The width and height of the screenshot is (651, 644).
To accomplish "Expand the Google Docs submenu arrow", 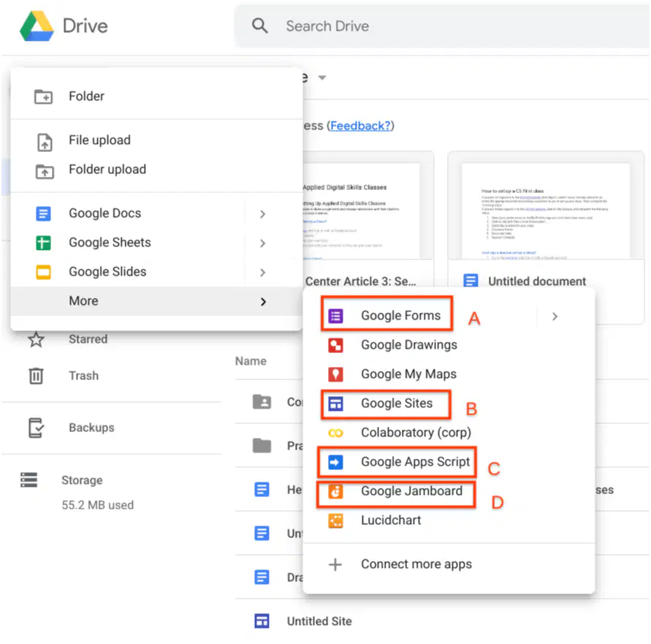I will click(x=262, y=214).
